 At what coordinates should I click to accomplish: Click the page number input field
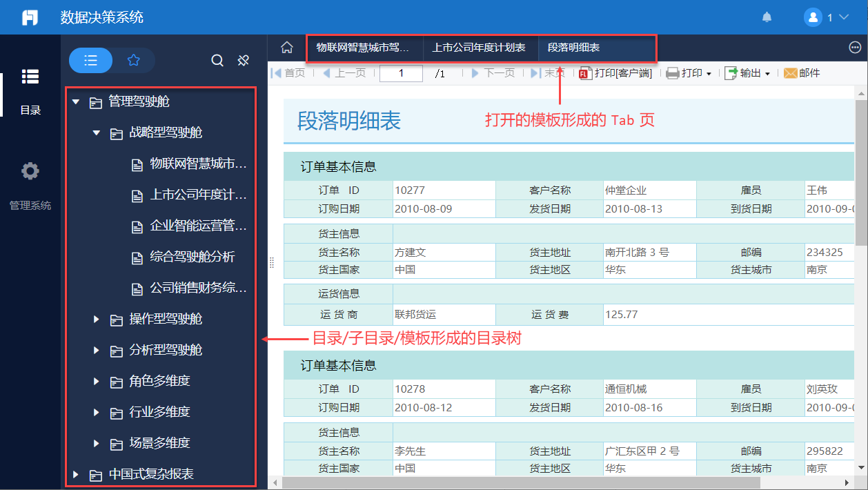point(401,73)
